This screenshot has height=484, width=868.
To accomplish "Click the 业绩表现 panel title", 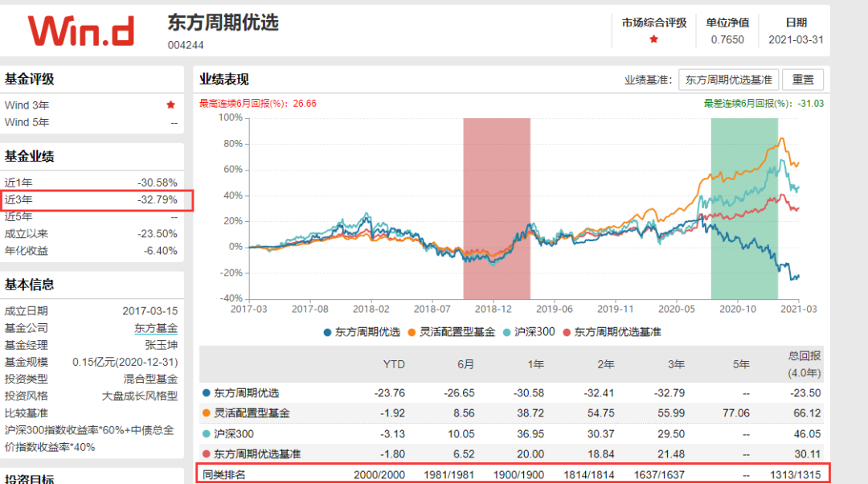I will (x=224, y=80).
